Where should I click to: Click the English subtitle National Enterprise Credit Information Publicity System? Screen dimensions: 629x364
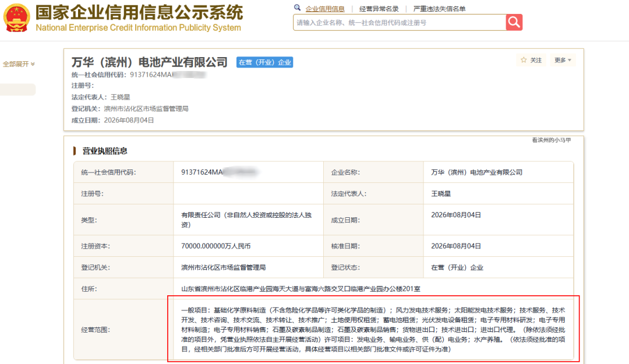tap(139, 28)
